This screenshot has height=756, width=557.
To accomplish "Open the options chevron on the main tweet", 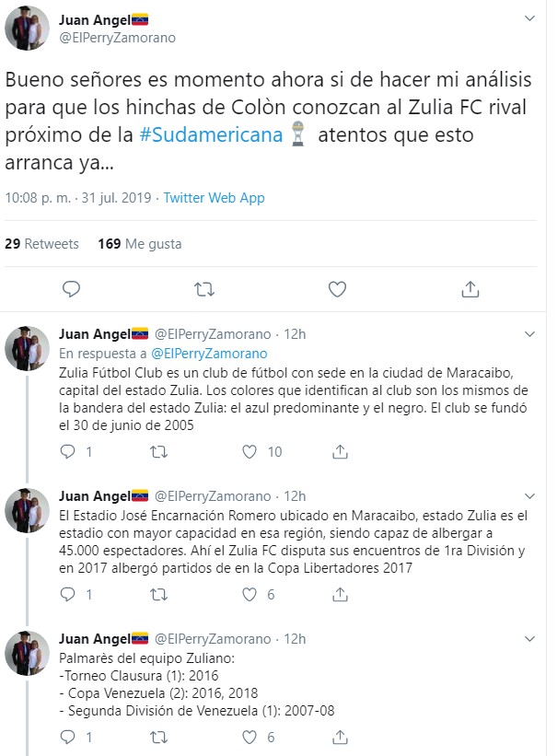I will [529, 18].
